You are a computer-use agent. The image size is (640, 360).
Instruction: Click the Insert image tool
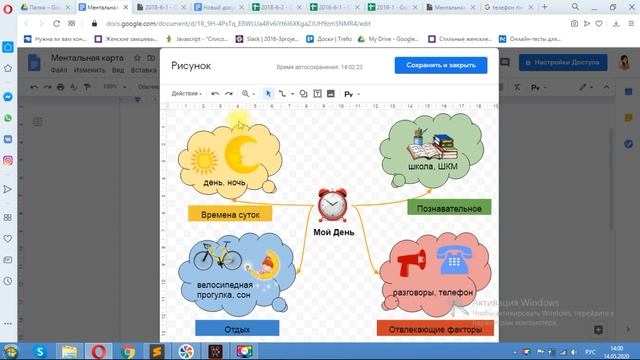pyautogui.click(x=331, y=94)
